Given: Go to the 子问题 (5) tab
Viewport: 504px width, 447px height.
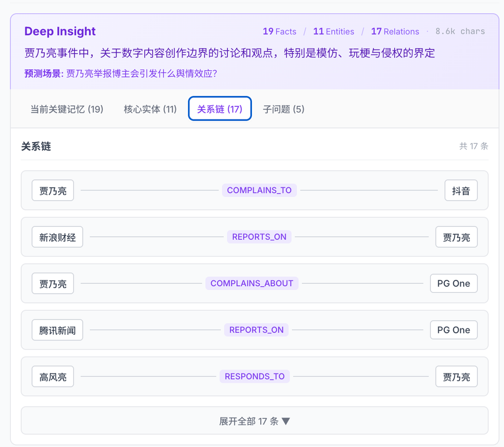Looking at the screenshot, I should pos(283,109).
